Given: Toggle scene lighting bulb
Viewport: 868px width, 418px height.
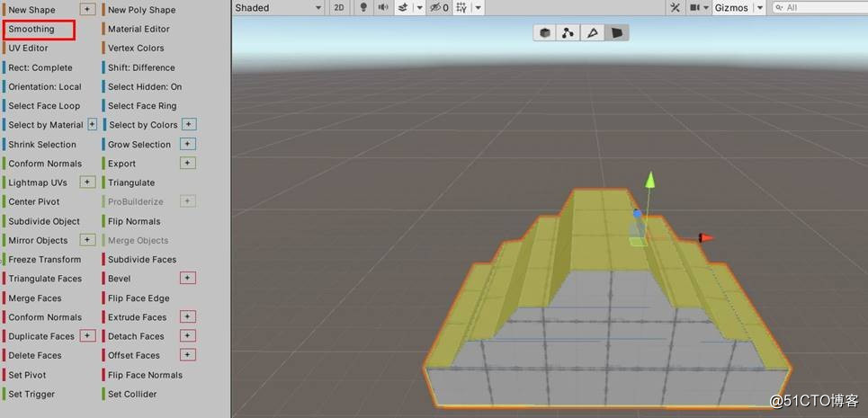Looking at the screenshot, I should [363, 8].
